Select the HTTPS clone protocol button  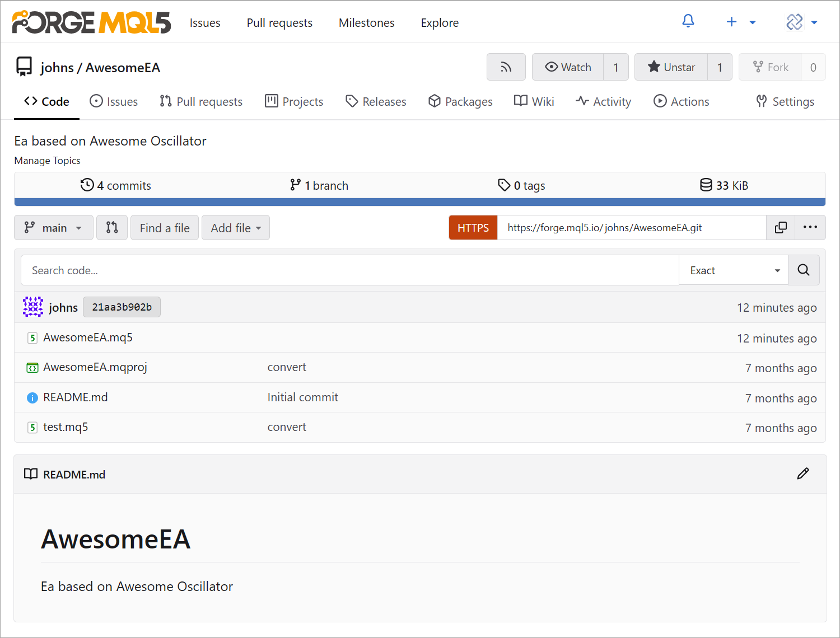473,228
